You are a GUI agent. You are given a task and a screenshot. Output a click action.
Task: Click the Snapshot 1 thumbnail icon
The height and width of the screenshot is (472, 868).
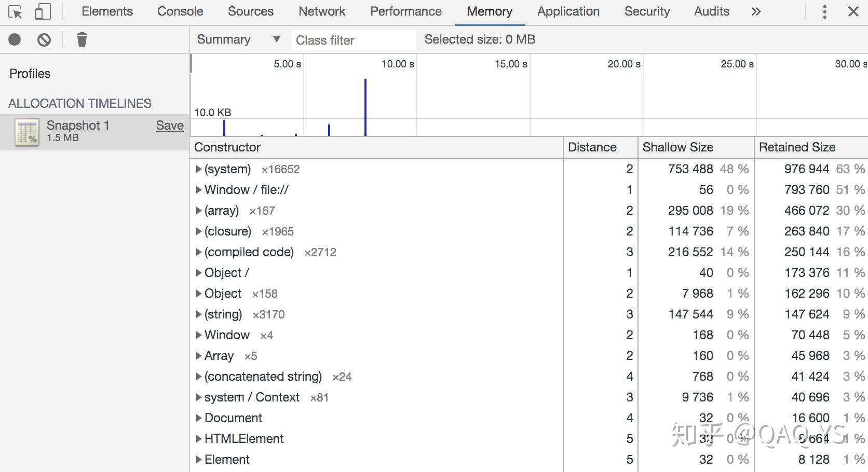pyautogui.click(x=26, y=131)
